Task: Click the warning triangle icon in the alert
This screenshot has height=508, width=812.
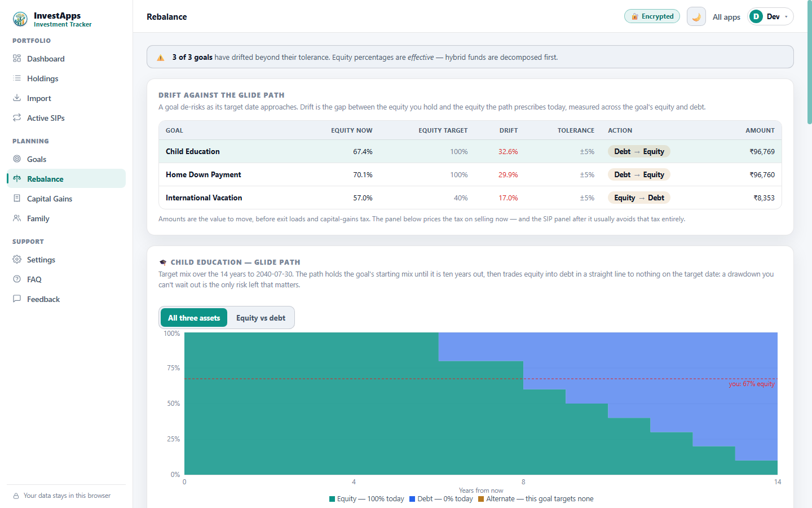Action: tap(161, 58)
